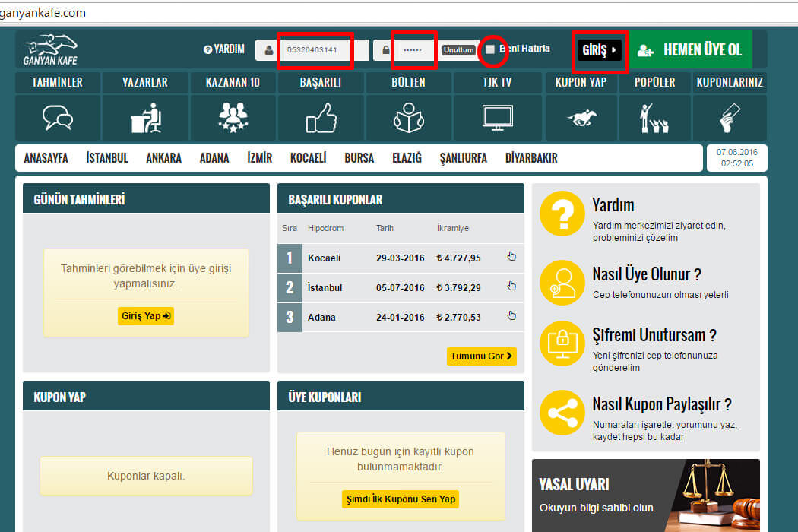
Task: Open Tahminler speech bubbles icon
Action: pos(58,118)
